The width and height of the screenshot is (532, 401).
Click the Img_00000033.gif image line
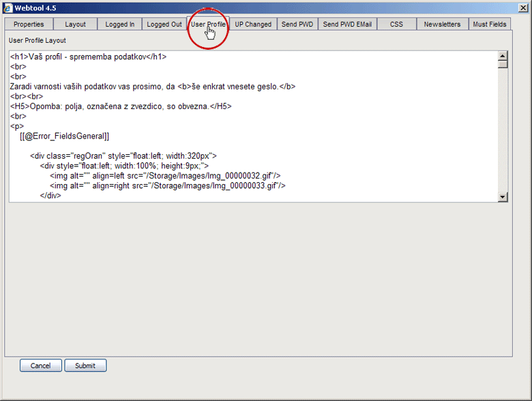[168, 185]
